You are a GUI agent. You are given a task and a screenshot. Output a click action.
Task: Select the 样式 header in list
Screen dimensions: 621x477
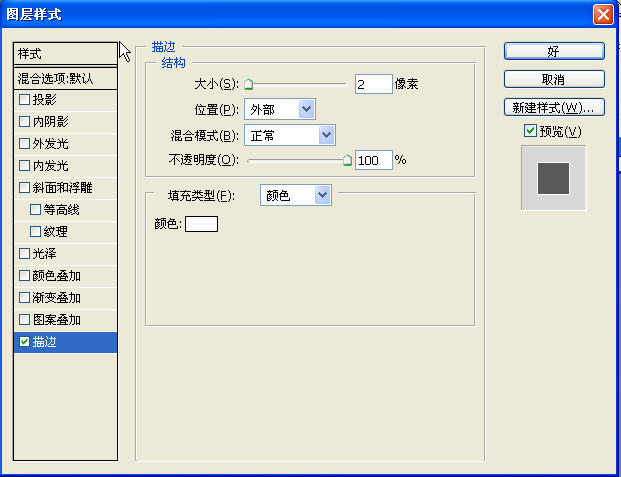[65, 54]
